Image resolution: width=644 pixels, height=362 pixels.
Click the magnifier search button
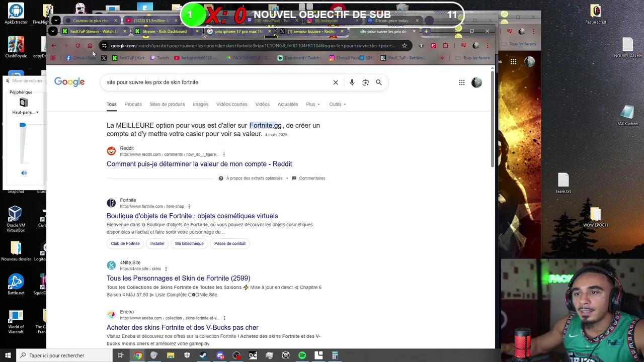(379, 82)
